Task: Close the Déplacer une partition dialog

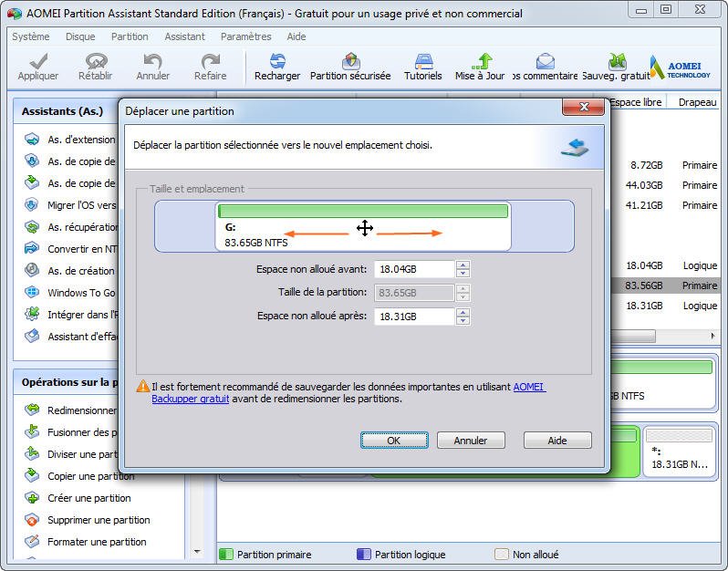Action: [x=583, y=107]
